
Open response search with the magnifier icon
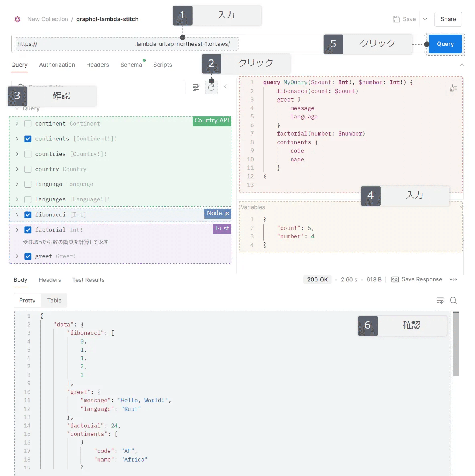coord(453,300)
